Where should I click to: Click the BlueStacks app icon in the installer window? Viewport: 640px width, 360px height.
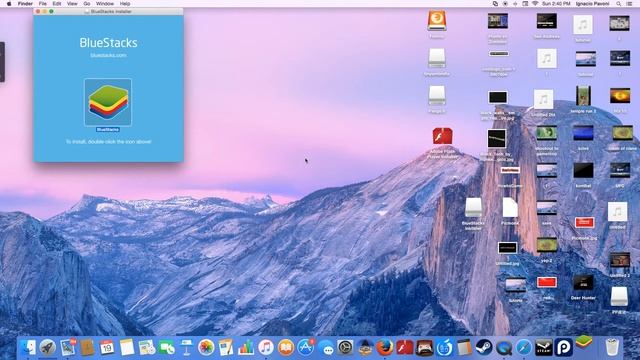pyautogui.click(x=108, y=102)
